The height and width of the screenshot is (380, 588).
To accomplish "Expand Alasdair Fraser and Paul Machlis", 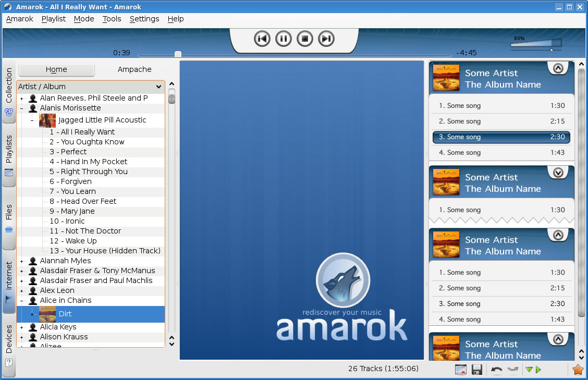I will click(21, 281).
